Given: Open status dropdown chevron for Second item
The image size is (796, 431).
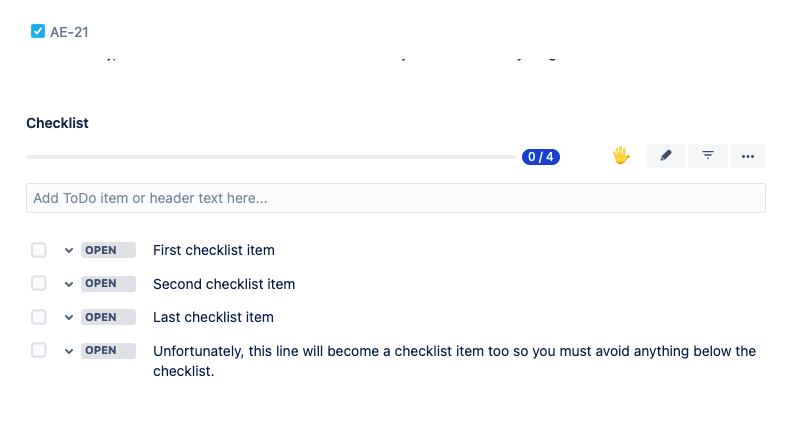Looking at the screenshot, I should coord(69,284).
